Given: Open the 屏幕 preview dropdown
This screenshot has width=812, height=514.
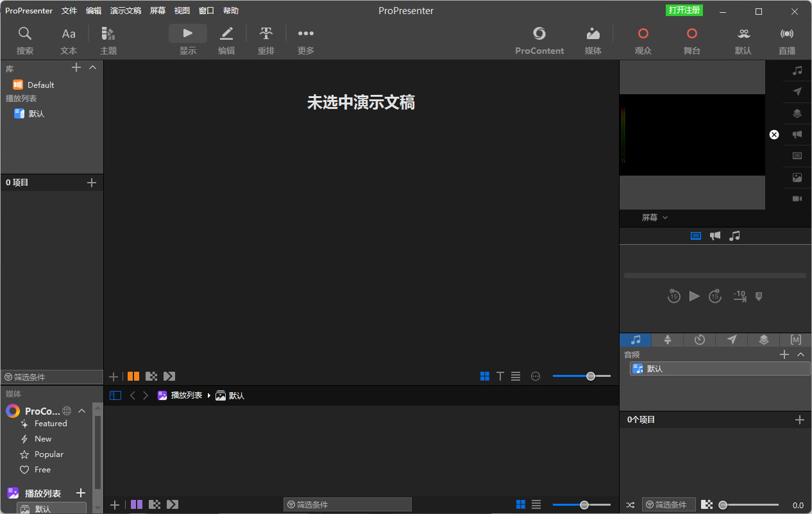Looking at the screenshot, I should tap(655, 218).
